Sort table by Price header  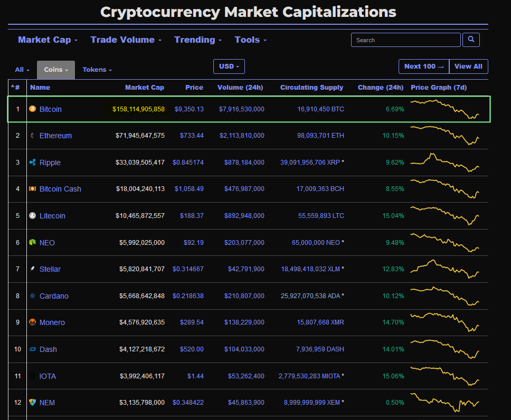tap(194, 87)
